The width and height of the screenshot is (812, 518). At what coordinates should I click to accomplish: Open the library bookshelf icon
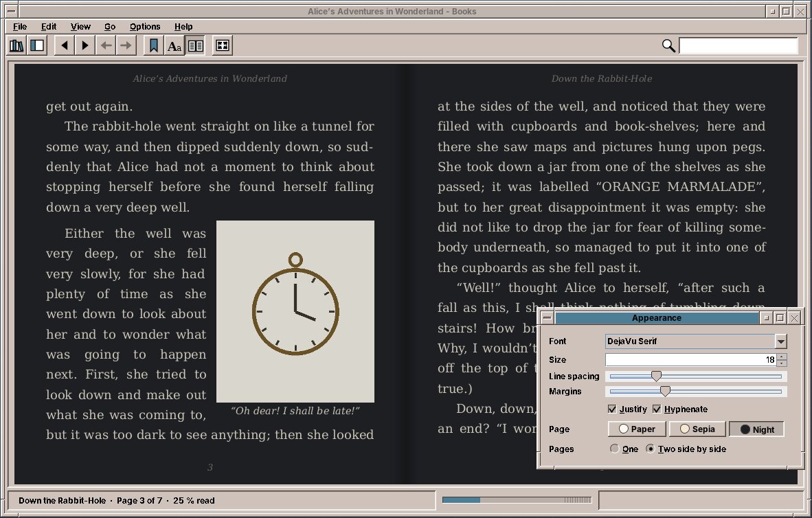tap(16, 45)
